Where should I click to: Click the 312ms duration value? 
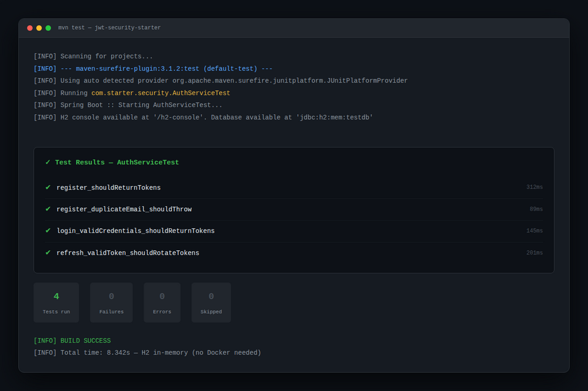click(x=534, y=187)
